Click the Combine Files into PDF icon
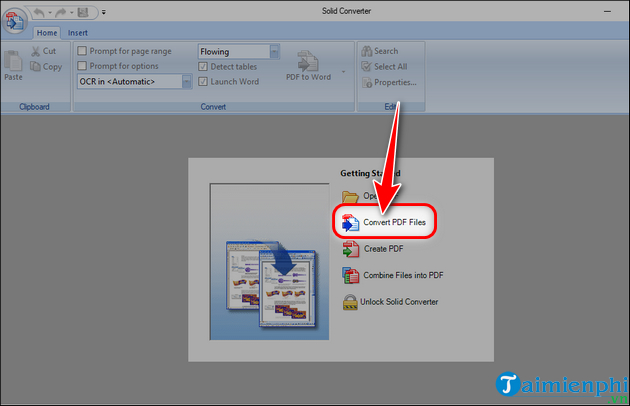This screenshot has height=406, width=630. point(351,276)
